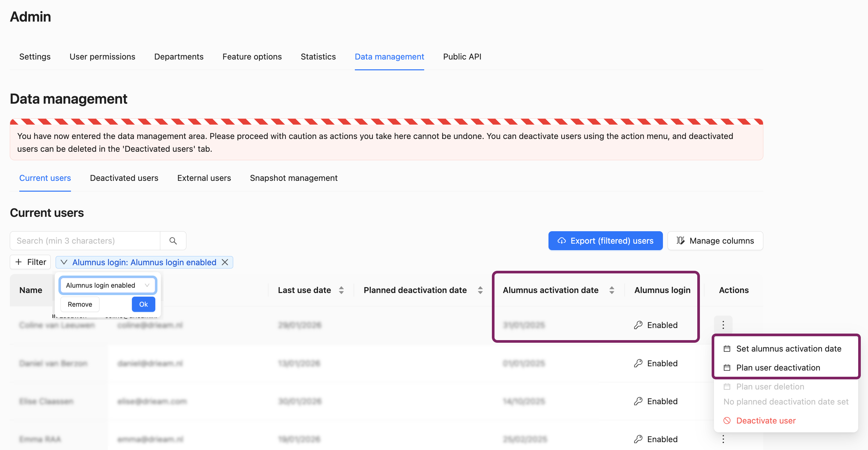This screenshot has width=868, height=450.
Task: Open the Public API tab
Action: tap(462, 57)
